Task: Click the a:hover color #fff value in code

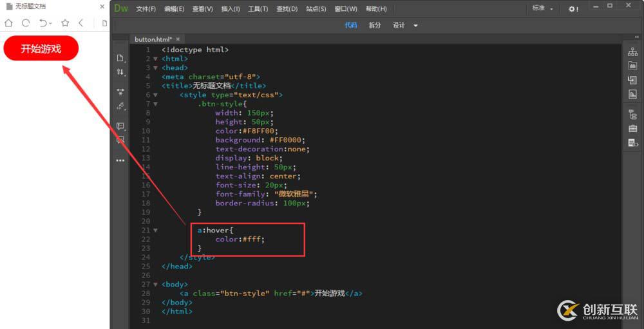Action: click(x=254, y=239)
